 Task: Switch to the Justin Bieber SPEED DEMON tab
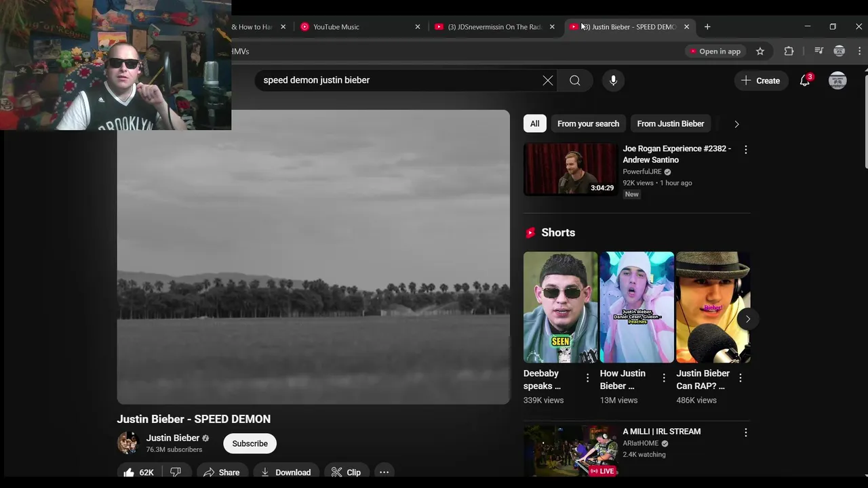pos(630,27)
